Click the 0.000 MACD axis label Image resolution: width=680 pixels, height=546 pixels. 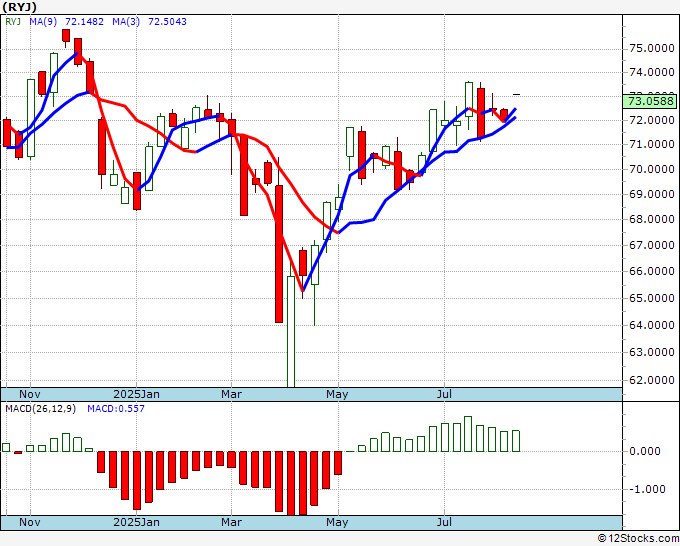coord(645,451)
